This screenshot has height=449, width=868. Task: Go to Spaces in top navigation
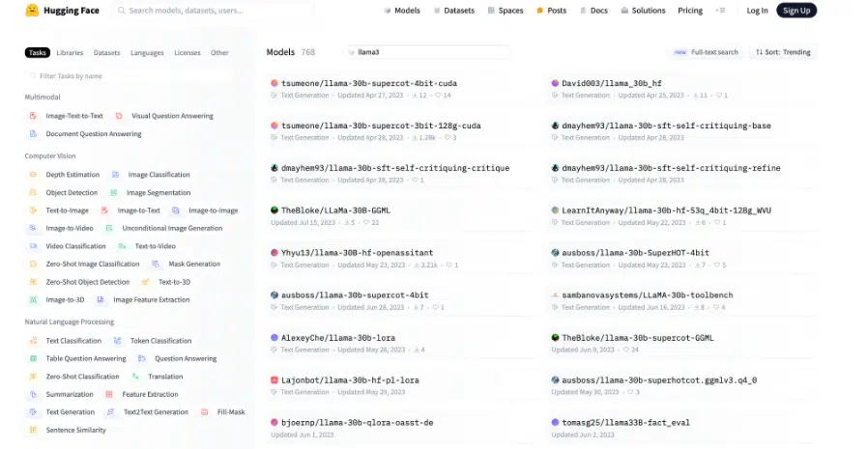point(506,11)
